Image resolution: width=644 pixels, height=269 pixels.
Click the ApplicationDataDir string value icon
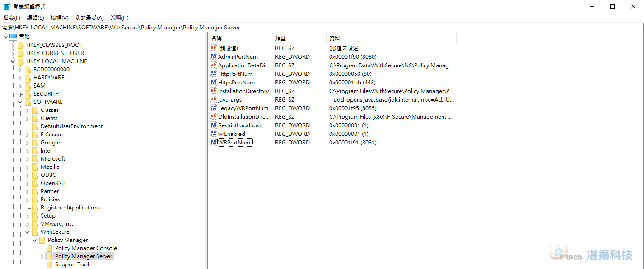214,65
